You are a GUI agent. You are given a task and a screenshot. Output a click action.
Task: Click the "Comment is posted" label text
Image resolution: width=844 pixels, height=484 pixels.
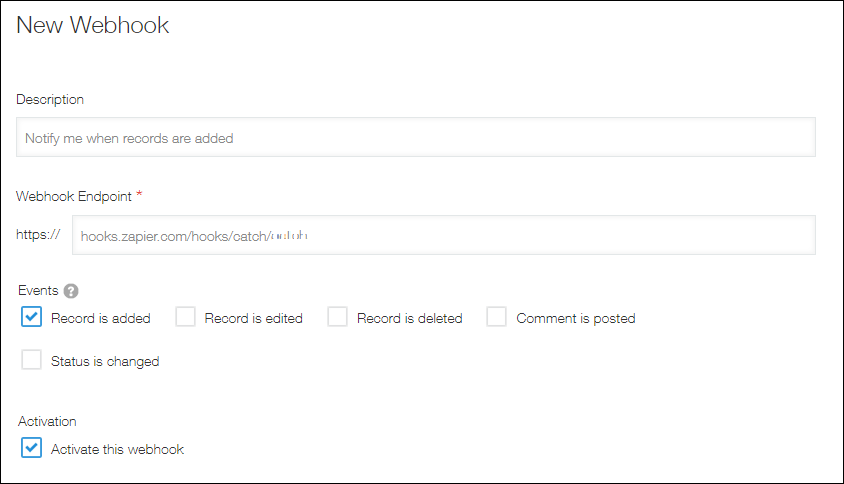click(576, 319)
